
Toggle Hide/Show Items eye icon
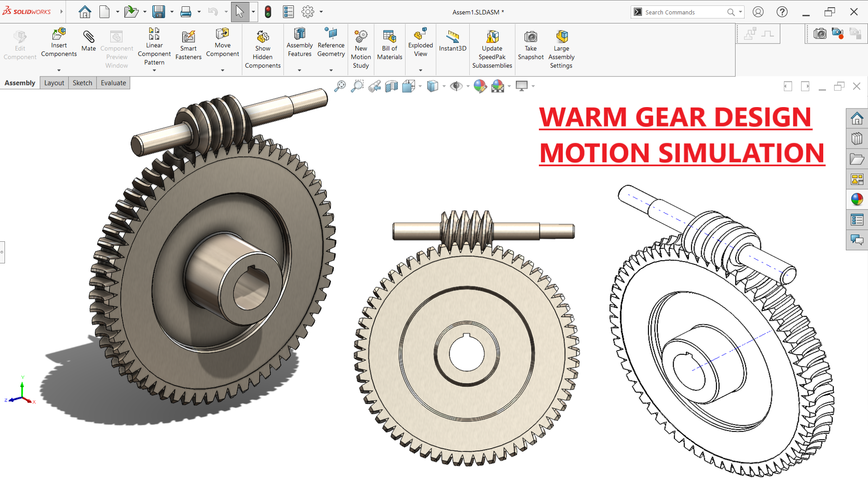pyautogui.click(x=456, y=86)
